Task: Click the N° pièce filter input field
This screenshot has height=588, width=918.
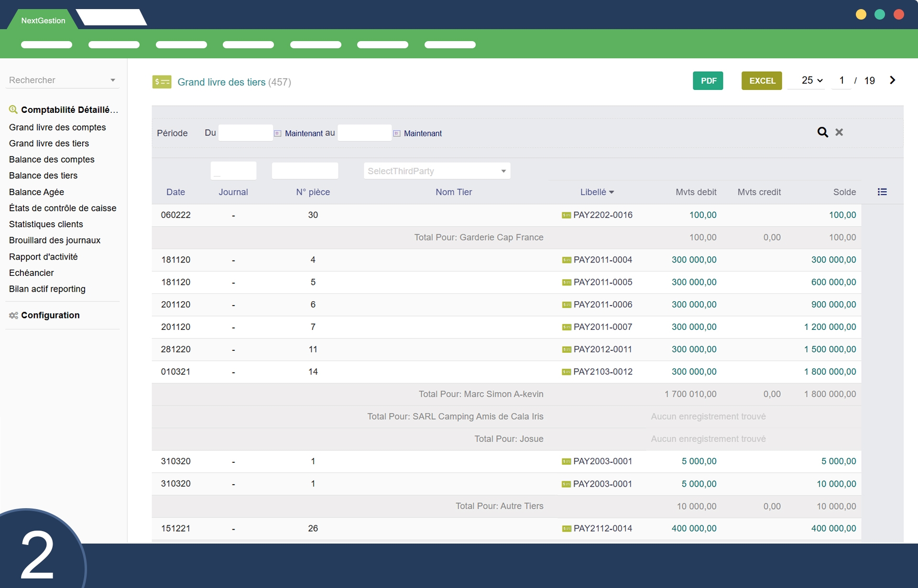Action: tap(305, 171)
